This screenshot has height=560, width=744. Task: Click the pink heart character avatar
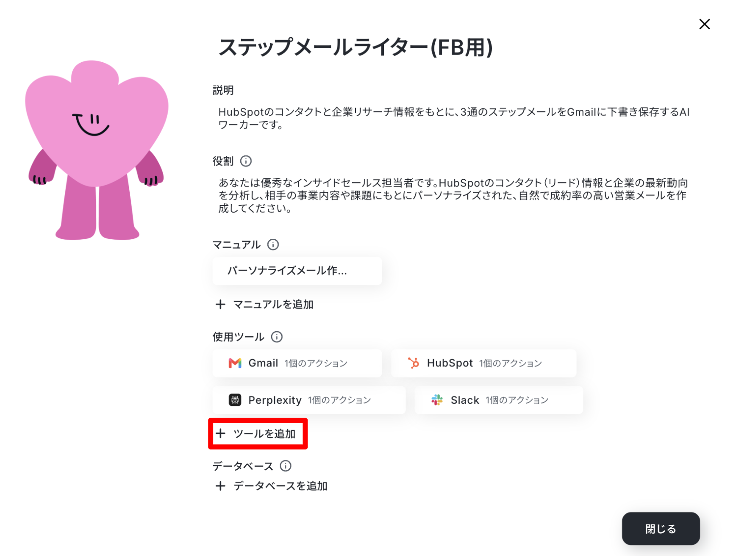[97, 150]
